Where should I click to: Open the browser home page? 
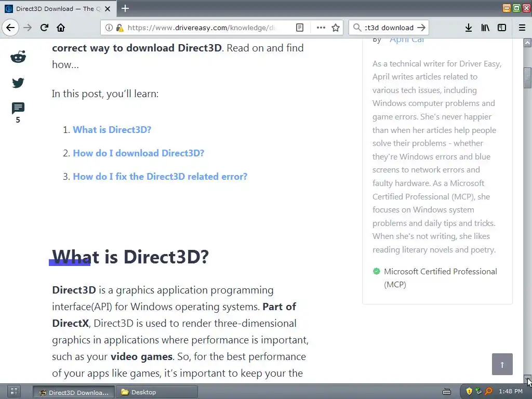(x=61, y=28)
